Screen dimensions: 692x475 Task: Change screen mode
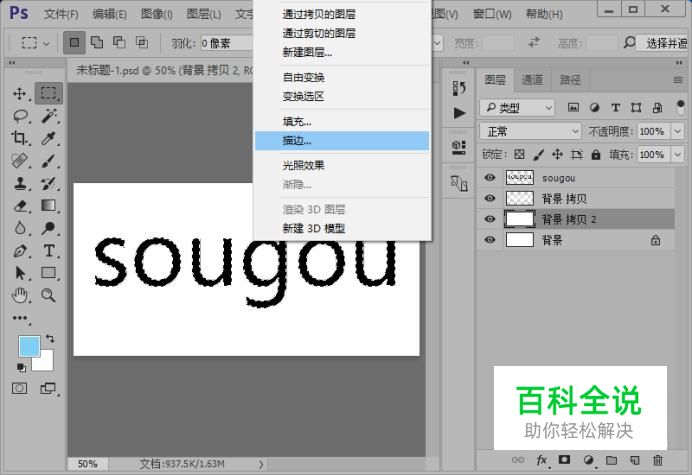pyautogui.click(x=48, y=388)
